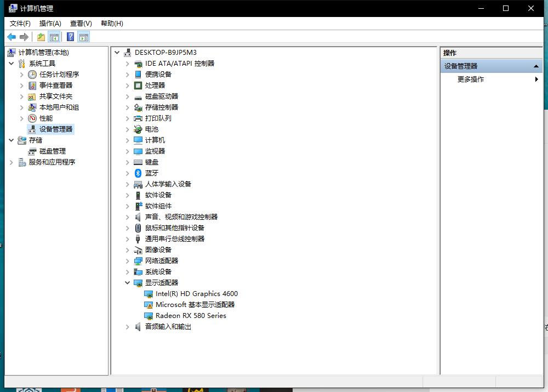The image size is (548, 392).
Task: Select 磁盘管理 in the left tree
Action: (x=52, y=151)
